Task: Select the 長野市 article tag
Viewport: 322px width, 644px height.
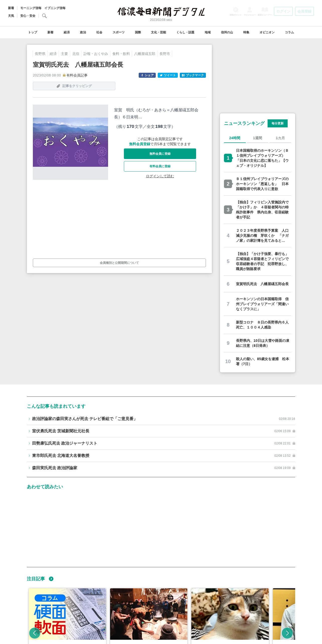Action: (165, 54)
